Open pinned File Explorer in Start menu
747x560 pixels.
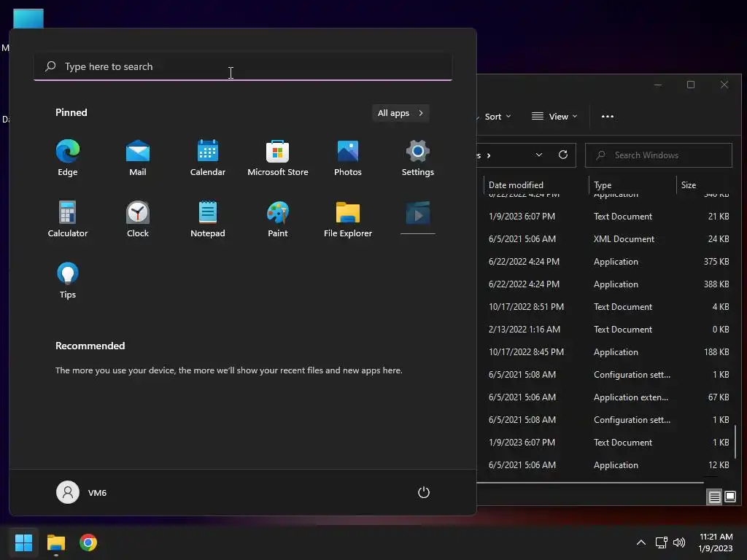pyautogui.click(x=348, y=219)
